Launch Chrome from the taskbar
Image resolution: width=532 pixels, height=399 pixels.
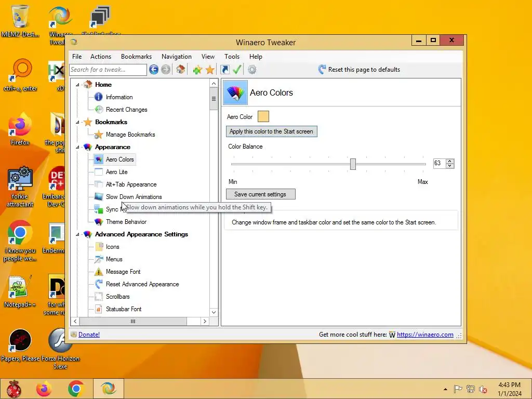[x=76, y=389]
